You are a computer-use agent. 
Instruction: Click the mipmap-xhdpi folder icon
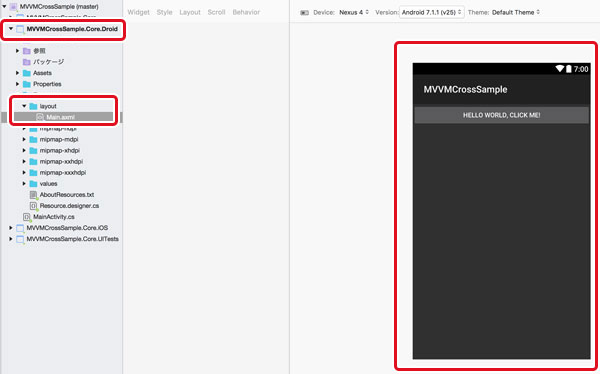pos(33,150)
